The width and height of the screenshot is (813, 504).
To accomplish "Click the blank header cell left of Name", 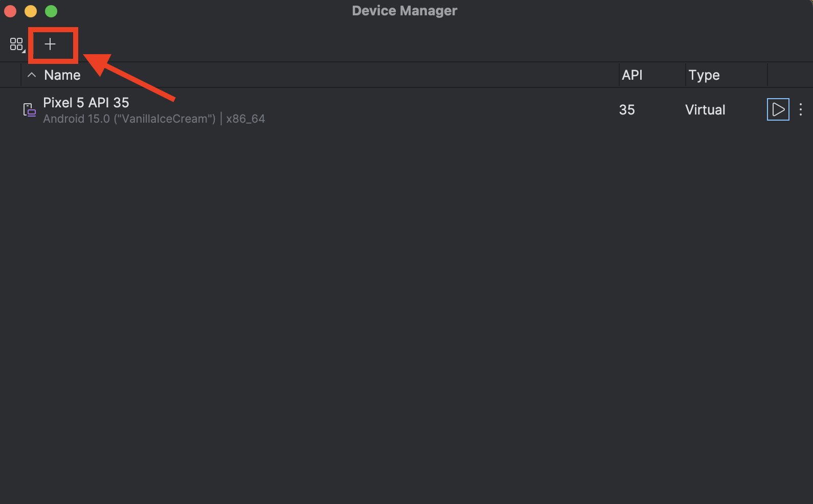I will coord(10,75).
